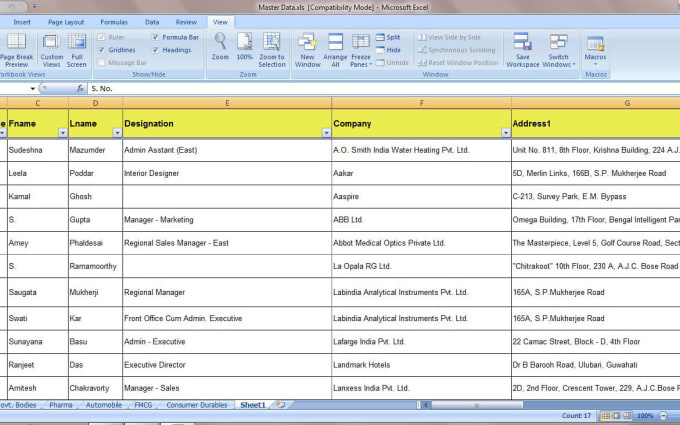680x425 pixels.
Task: Open the Insert ribbon tab
Action: tap(22, 22)
